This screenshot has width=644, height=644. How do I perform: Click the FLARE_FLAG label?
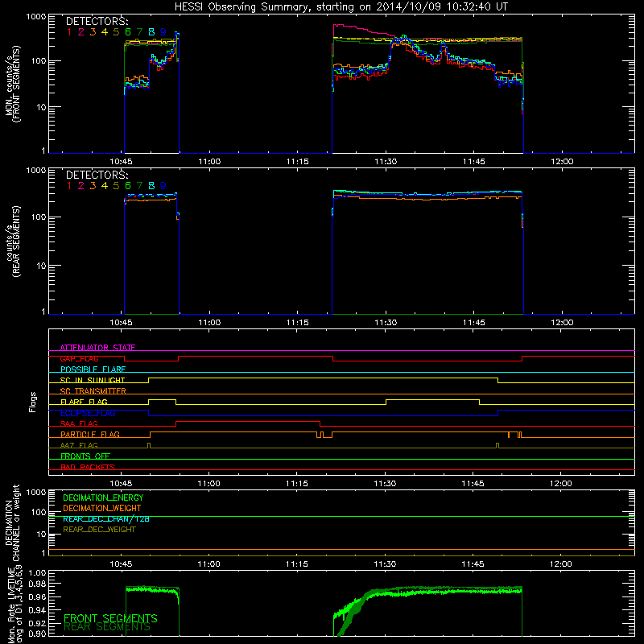point(84,402)
